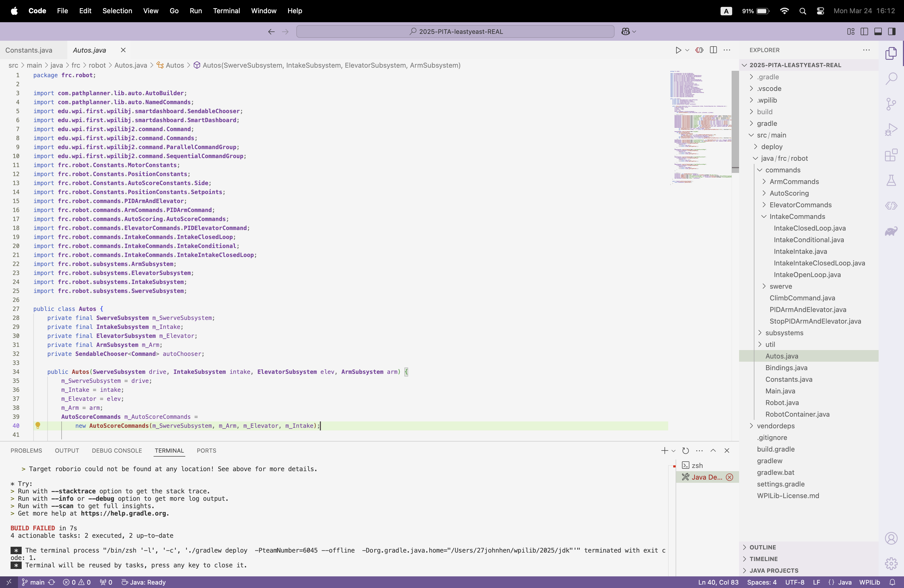Open notifications bell in status bar
Image resolution: width=904 pixels, height=588 pixels.
pyautogui.click(x=892, y=582)
